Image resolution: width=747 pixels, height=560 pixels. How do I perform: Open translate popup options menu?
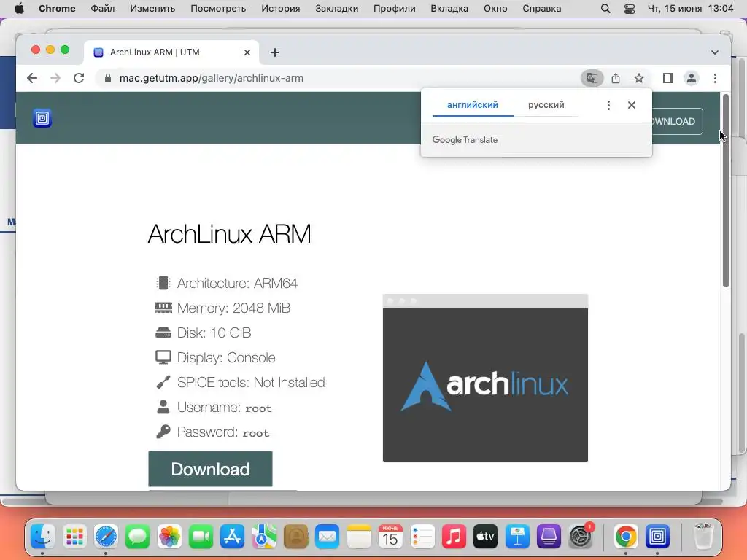coord(608,105)
